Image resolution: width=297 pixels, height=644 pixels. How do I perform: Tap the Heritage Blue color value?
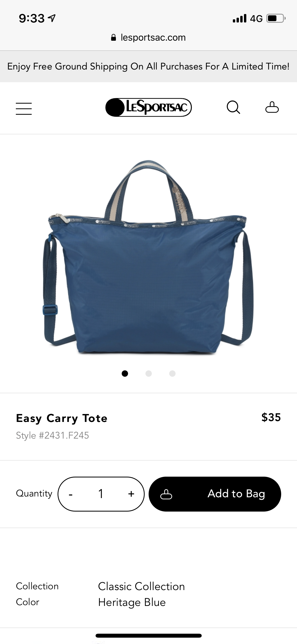click(132, 602)
